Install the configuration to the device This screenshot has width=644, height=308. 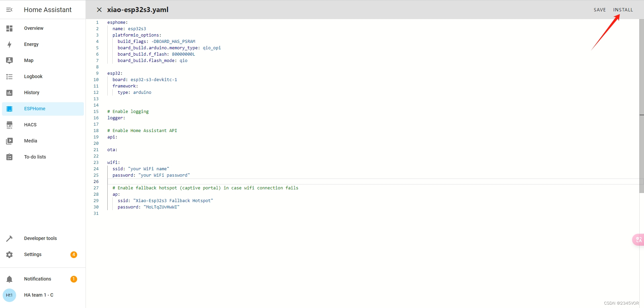coord(623,10)
